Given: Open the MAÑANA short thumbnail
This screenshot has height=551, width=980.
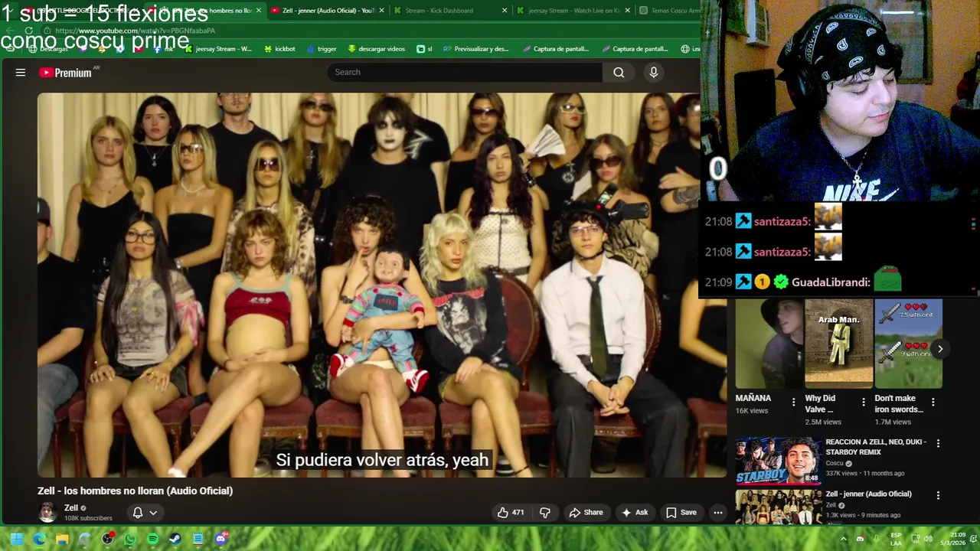Looking at the screenshot, I should tap(769, 344).
